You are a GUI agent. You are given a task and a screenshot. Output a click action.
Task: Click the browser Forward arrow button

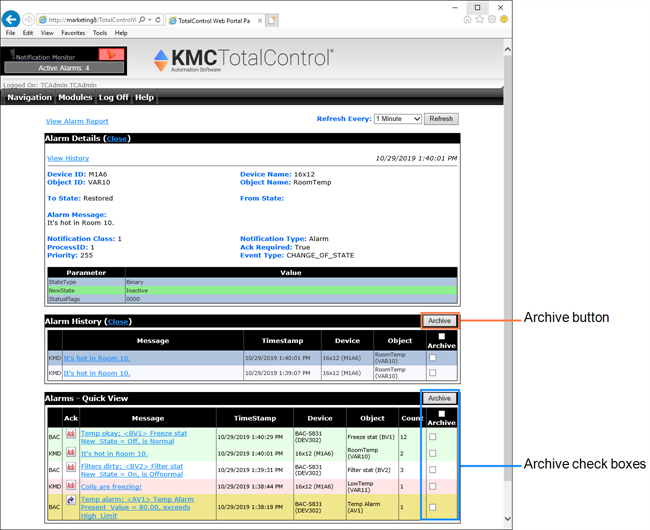coord(28,19)
